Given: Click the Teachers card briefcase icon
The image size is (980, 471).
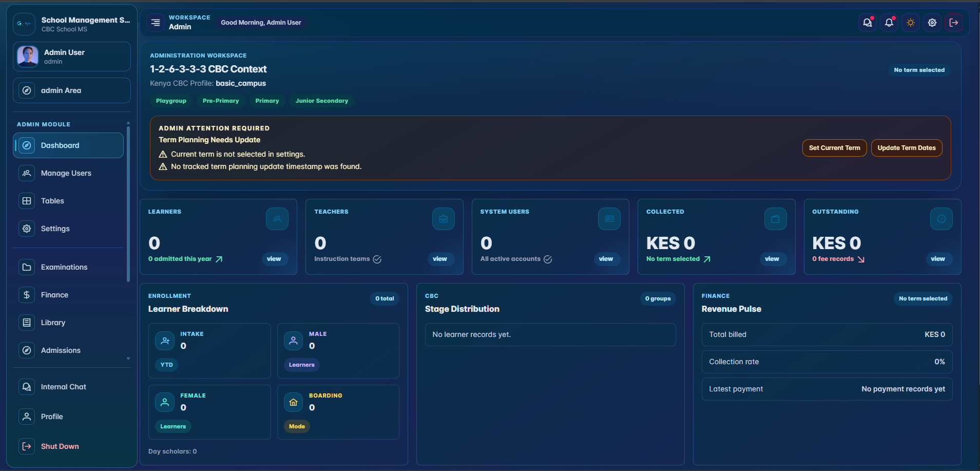Looking at the screenshot, I should pos(444,219).
